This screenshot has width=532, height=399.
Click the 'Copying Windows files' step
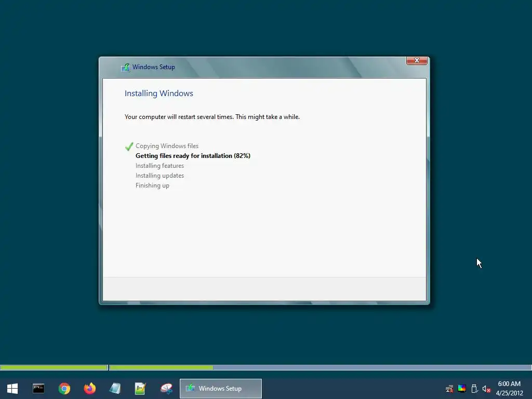pyautogui.click(x=167, y=146)
